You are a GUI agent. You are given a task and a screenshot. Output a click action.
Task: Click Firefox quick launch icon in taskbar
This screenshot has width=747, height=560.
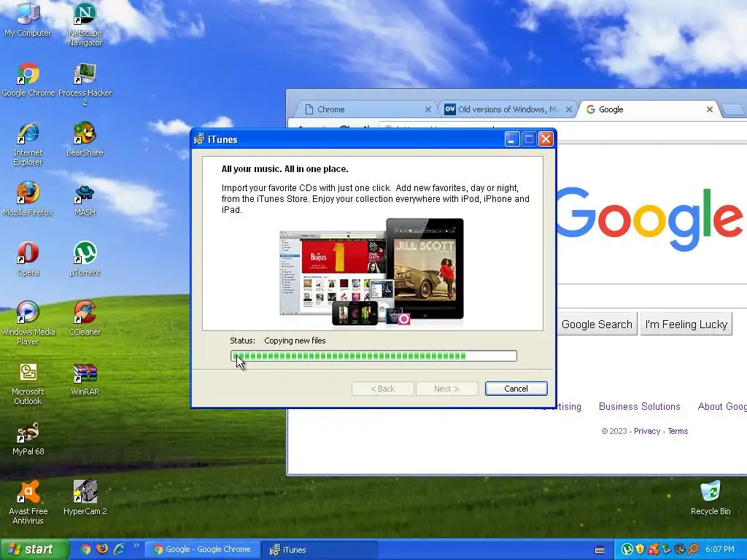(x=102, y=549)
